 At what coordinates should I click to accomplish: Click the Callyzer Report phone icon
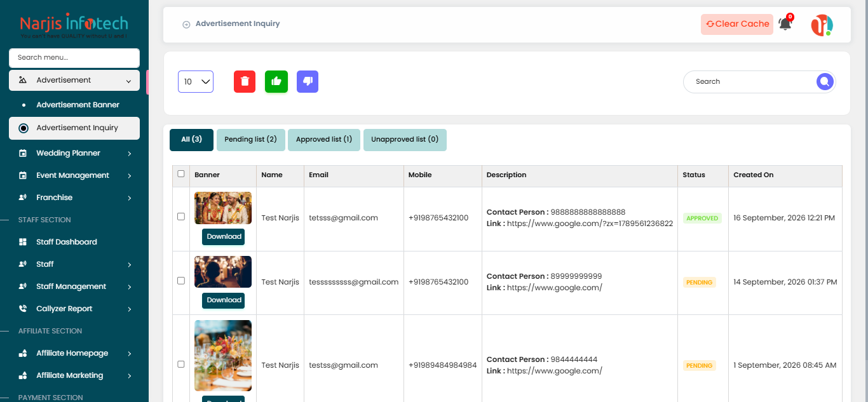click(23, 309)
